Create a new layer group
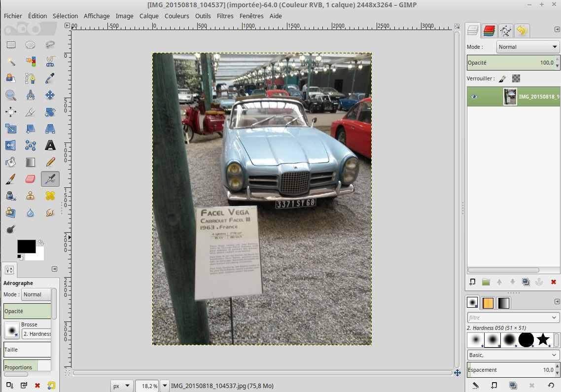The height and width of the screenshot is (392, 561). pos(486,282)
